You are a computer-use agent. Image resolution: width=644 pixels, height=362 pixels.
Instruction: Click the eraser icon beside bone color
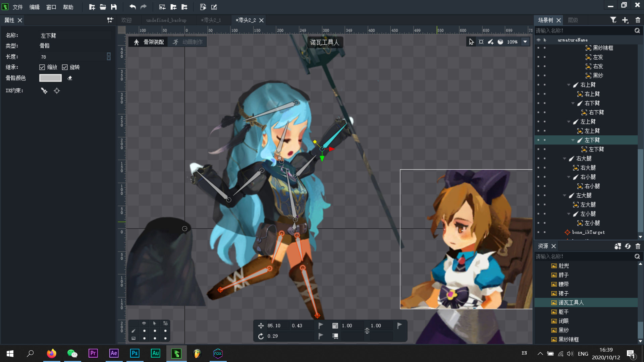tap(70, 78)
